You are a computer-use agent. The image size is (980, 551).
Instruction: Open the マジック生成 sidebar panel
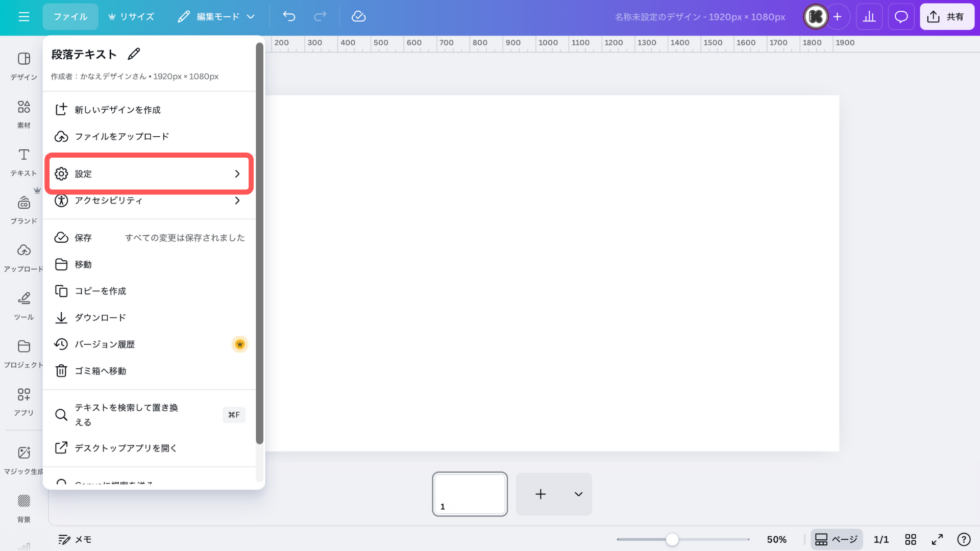[x=24, y=460]
